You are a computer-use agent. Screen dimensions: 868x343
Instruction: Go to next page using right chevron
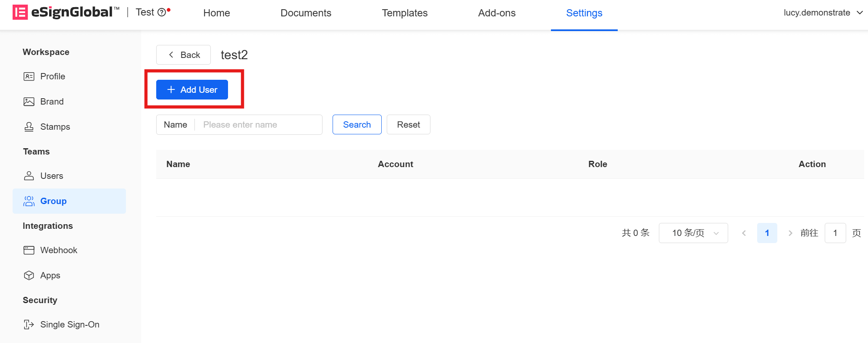click(790, 233)
